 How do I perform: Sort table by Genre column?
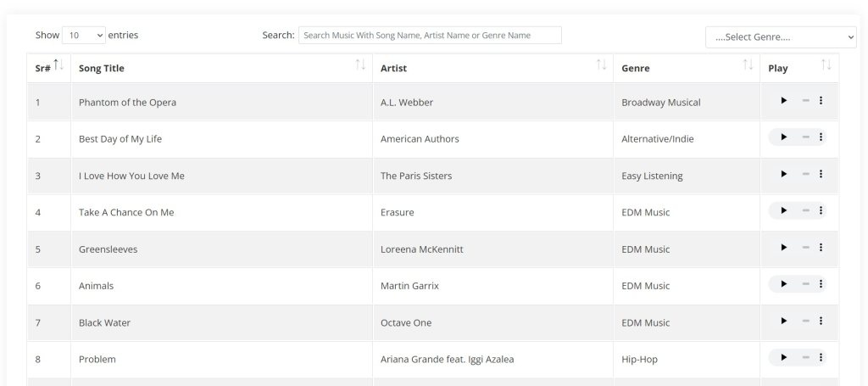[687, 68]
